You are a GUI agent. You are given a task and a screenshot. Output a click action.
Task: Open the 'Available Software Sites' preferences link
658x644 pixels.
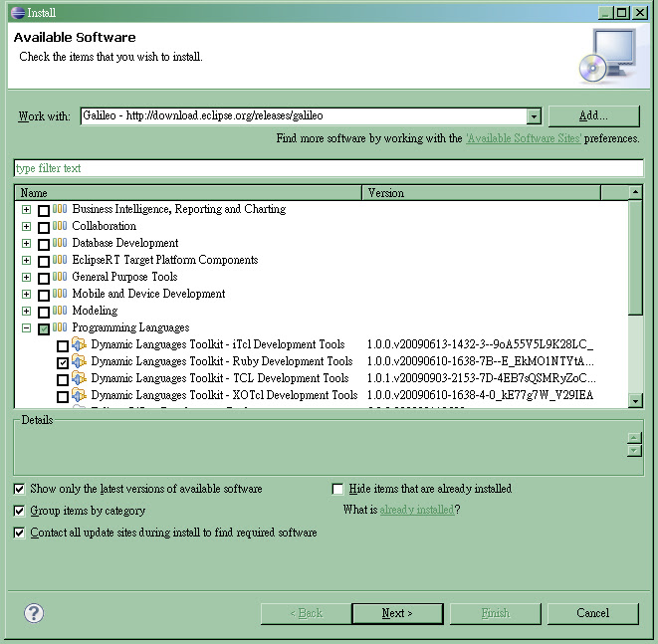pyautogui.click(x=524, y=138)
